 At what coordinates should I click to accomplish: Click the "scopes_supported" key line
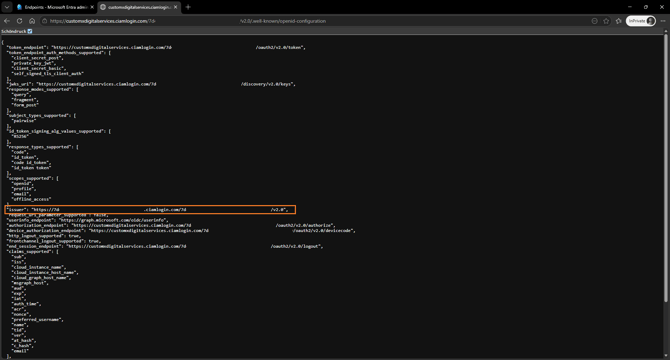click(x=32, y=178)
